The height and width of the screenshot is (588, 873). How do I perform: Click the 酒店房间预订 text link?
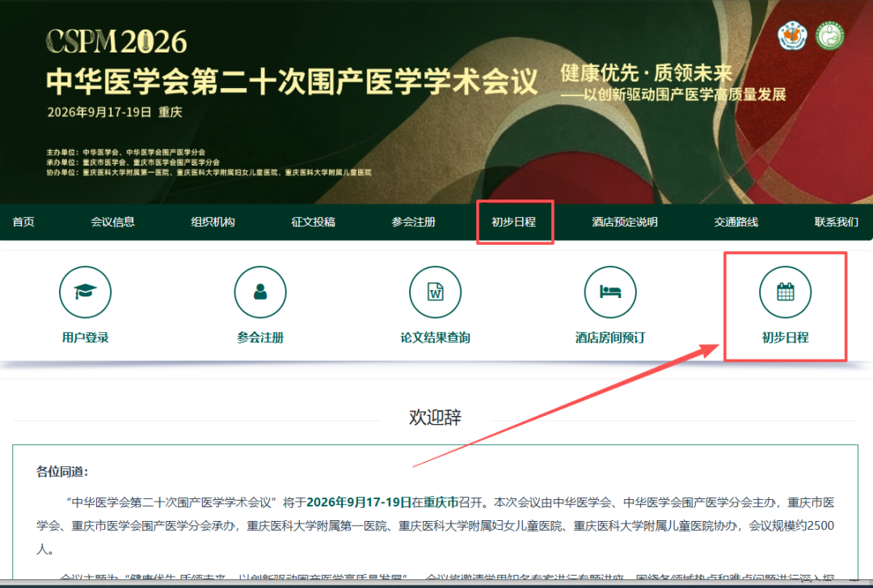click(x=610, y=338)
